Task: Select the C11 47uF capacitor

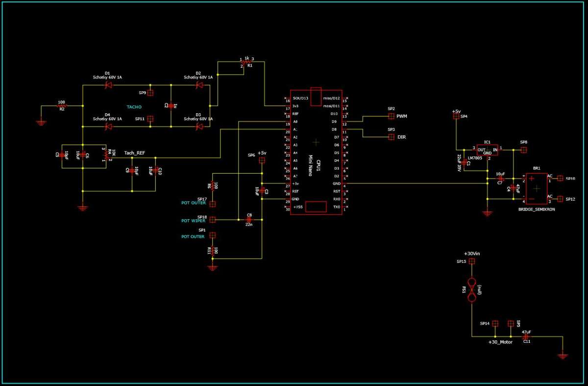Action: [526, 336]
